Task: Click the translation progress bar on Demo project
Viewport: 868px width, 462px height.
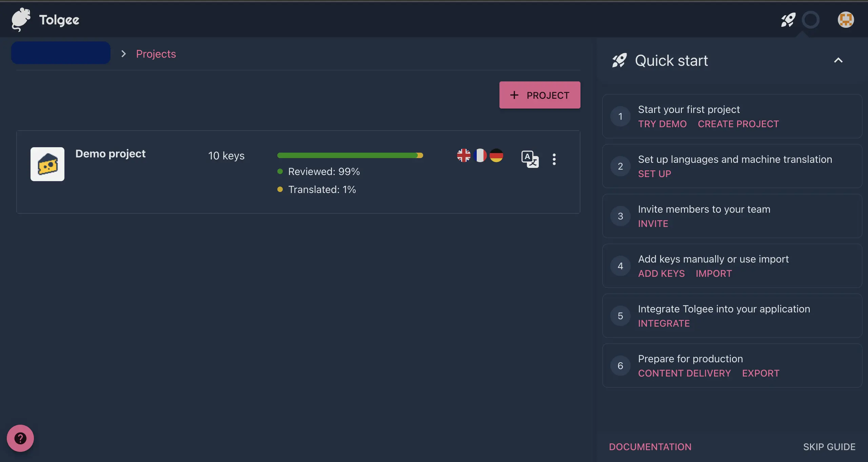Action: click(350, 155)
